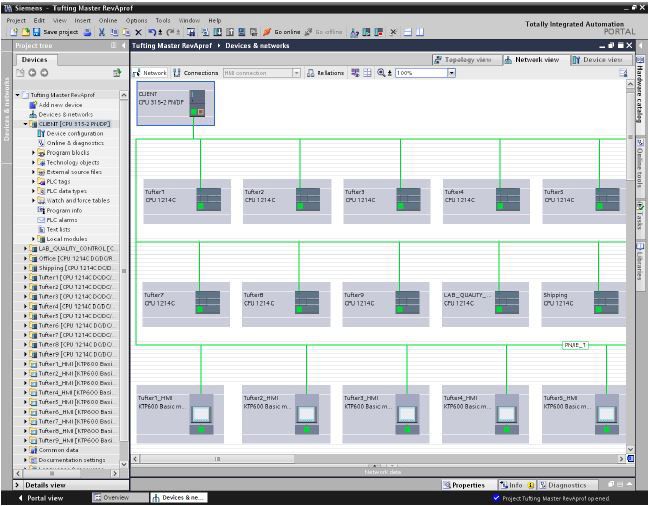Click the Split editor space horizontally icon
Screen dimensions: 649x506
coord(408,32)
